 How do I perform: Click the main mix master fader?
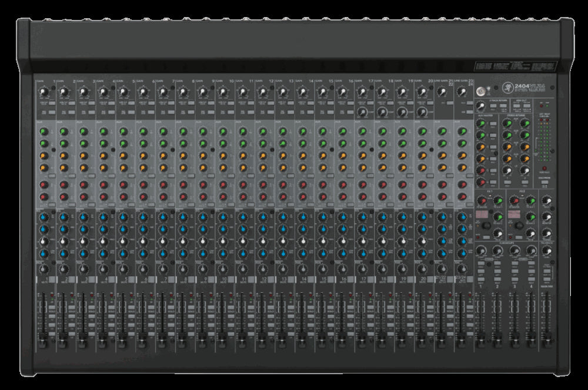pyautogui.click(x=548, y=339)
